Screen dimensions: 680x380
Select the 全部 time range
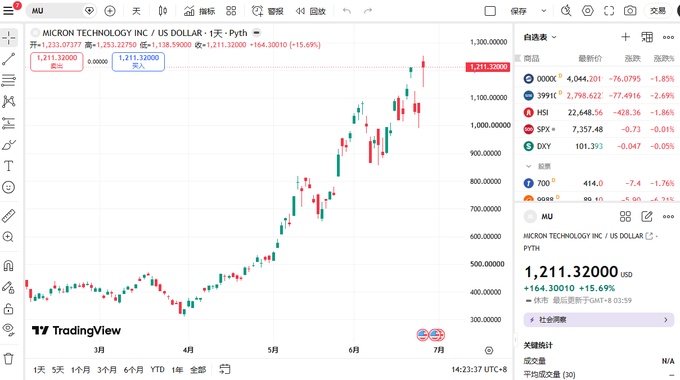(x=198, y=370)
